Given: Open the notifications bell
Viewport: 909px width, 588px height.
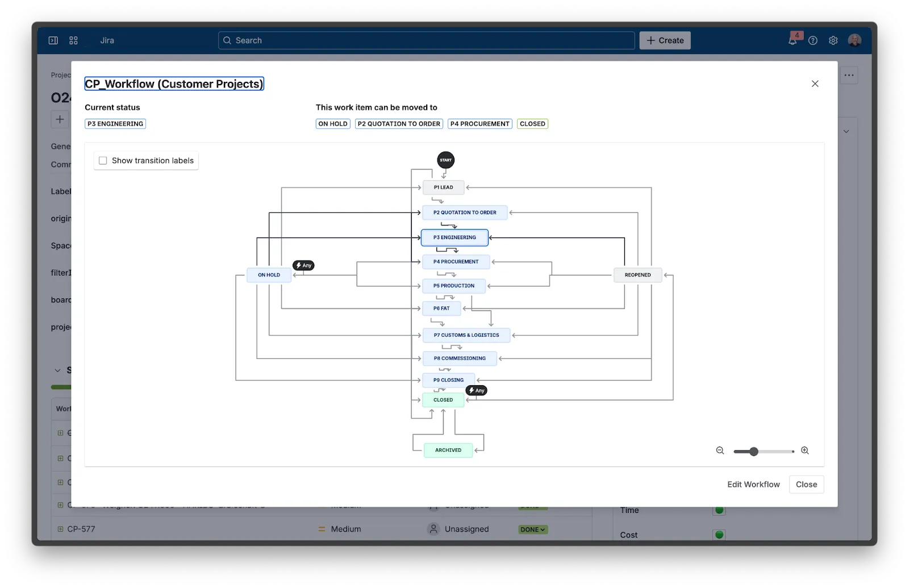Looking at the screenshot, I should tap(792, 40).
